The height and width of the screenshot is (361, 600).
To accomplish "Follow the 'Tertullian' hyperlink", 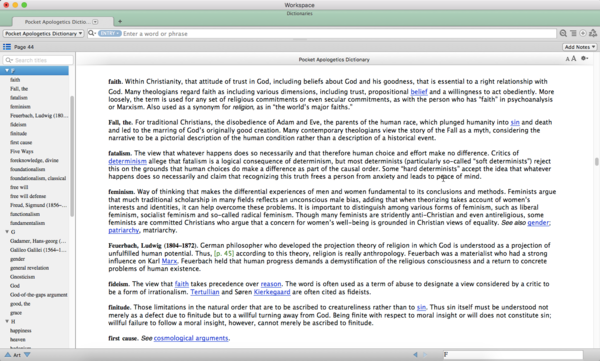I will pyautogui.click(x=205, y=292).
